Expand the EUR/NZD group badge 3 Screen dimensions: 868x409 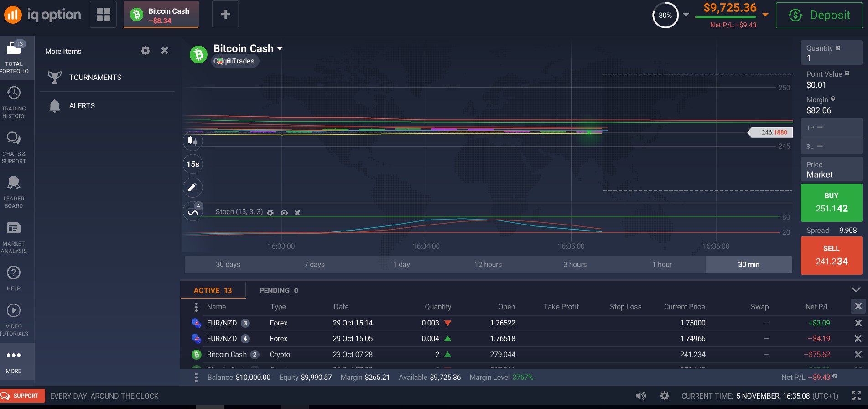pyautogui.click(x=245, y=323)
